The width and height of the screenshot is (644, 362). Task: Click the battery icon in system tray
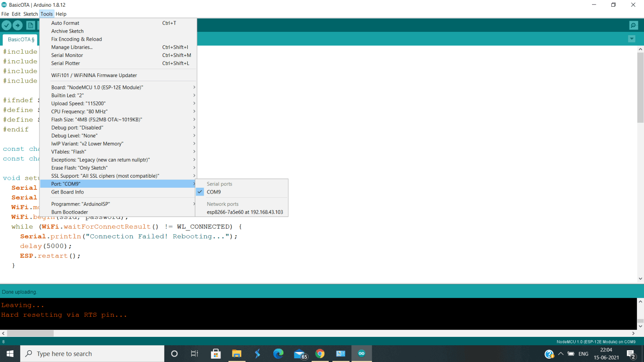coord(571,354)
